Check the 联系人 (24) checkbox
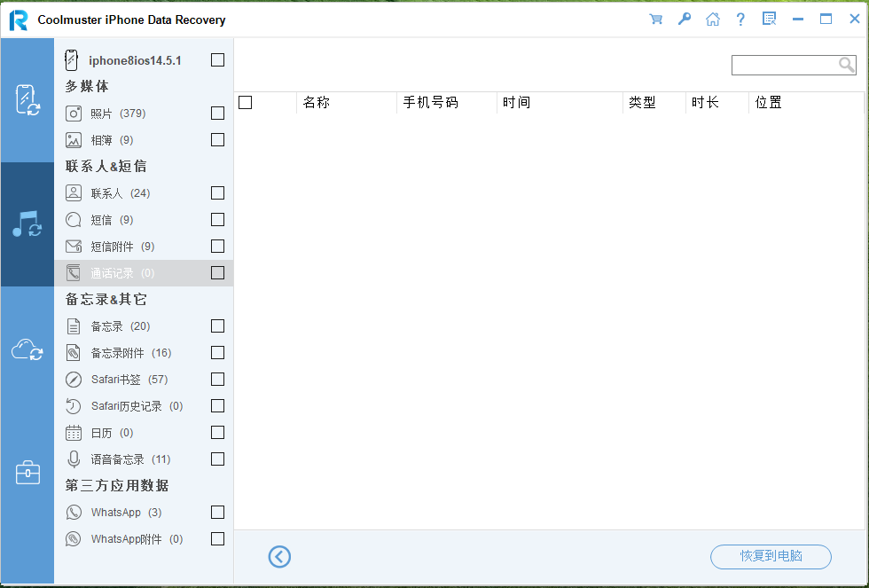 pos(218,192)
